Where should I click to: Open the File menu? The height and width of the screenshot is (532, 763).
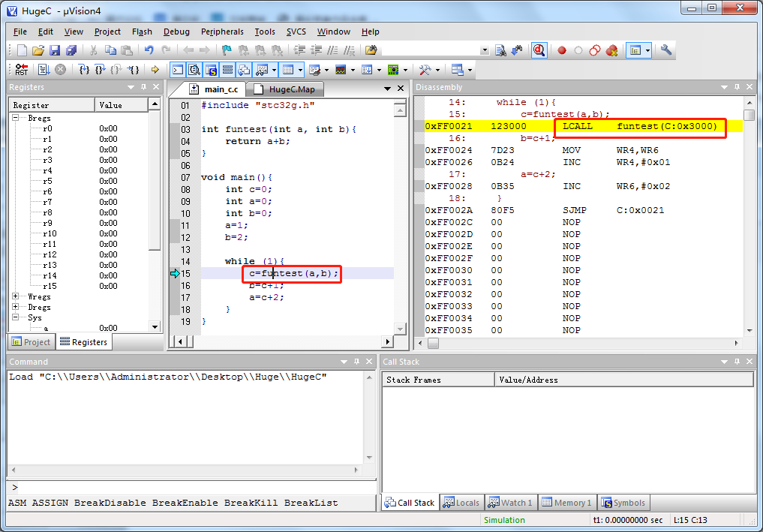click(x=20, y=32)
